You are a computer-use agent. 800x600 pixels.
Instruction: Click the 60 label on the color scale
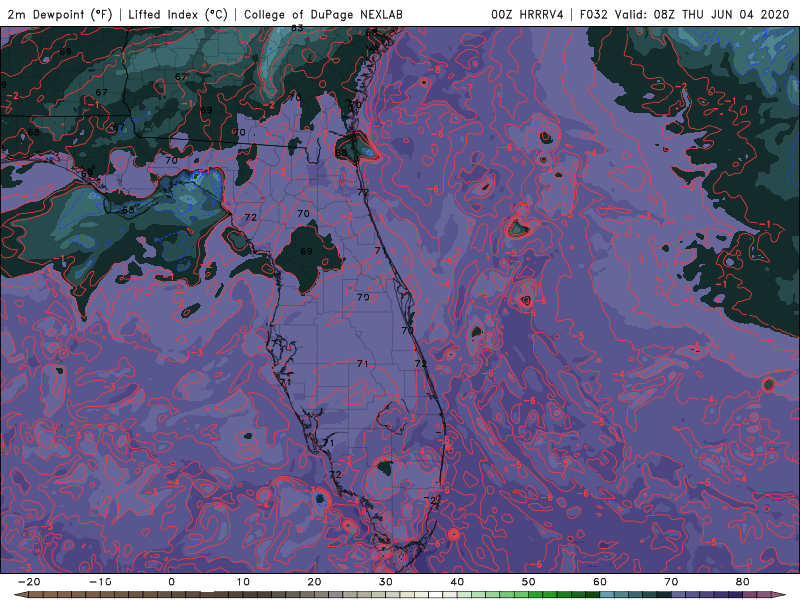click(600, 582)
